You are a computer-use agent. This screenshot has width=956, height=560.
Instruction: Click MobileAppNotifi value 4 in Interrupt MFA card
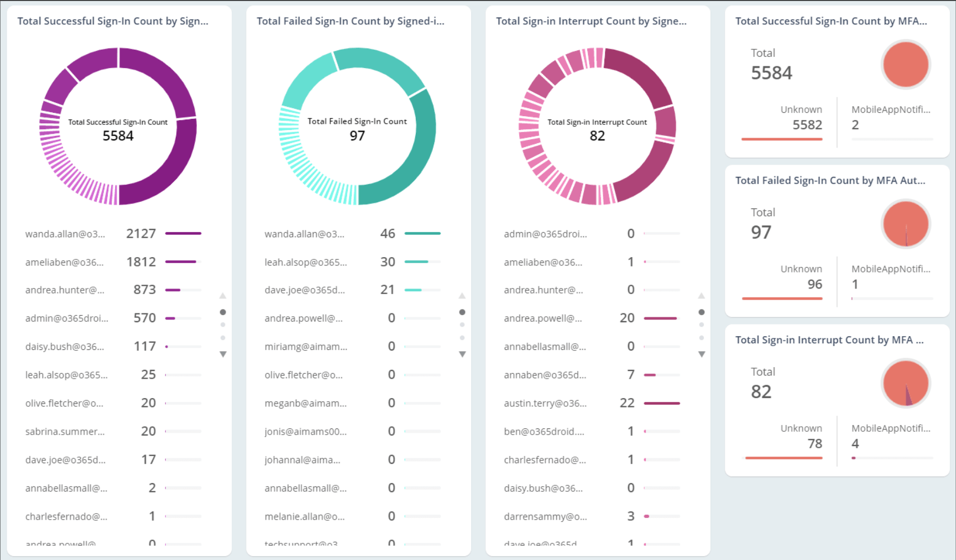pyautogui.click(x=855, y=443)
